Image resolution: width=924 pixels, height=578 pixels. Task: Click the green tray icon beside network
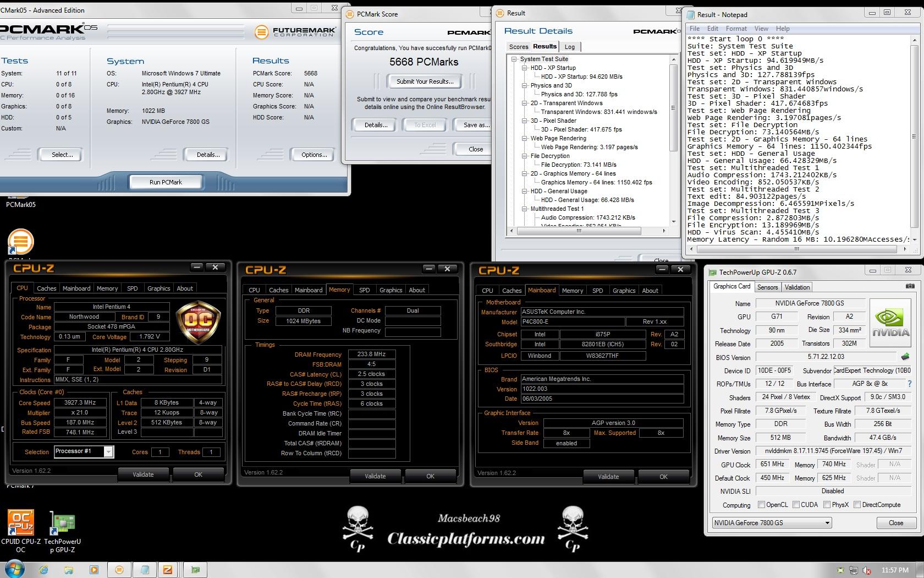840,570
